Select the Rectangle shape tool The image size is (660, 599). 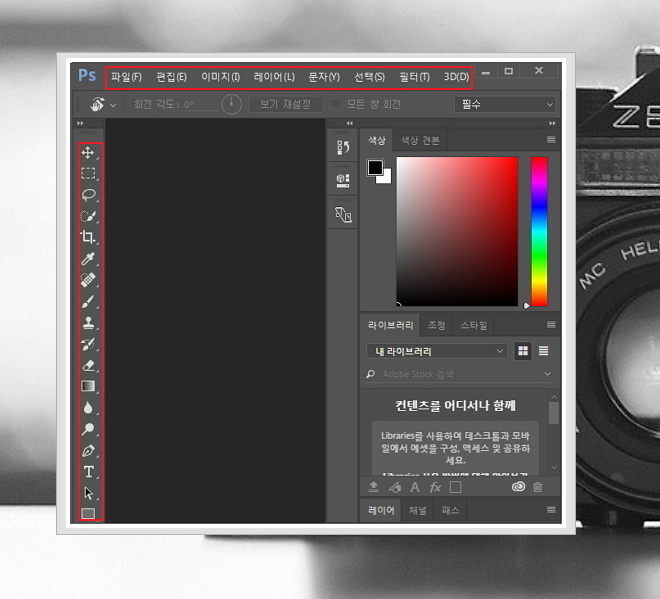(x=88, y=513)
